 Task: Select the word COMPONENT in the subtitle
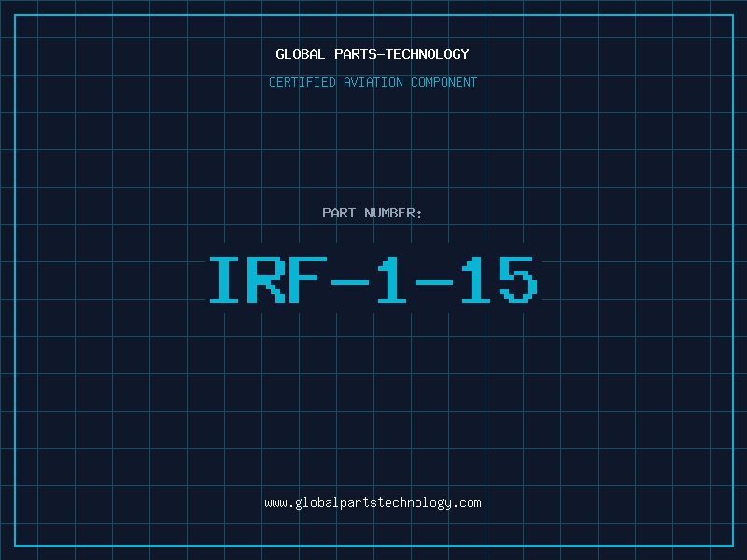click(x=444, y=82)
